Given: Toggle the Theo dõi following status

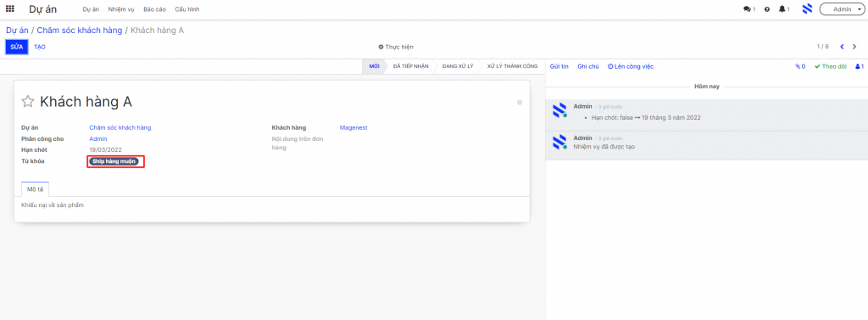Looking at the screenshot, I should [831, 66].
